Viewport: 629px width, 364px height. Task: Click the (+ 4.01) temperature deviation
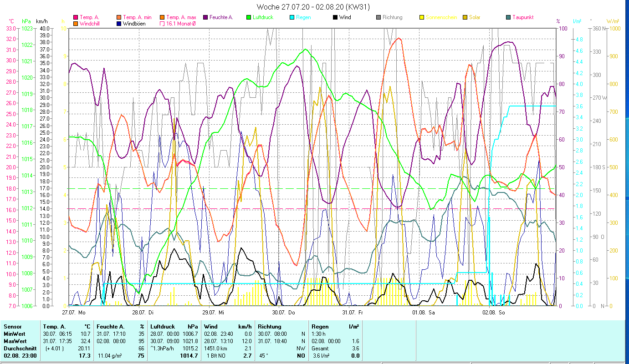point(54,349)
